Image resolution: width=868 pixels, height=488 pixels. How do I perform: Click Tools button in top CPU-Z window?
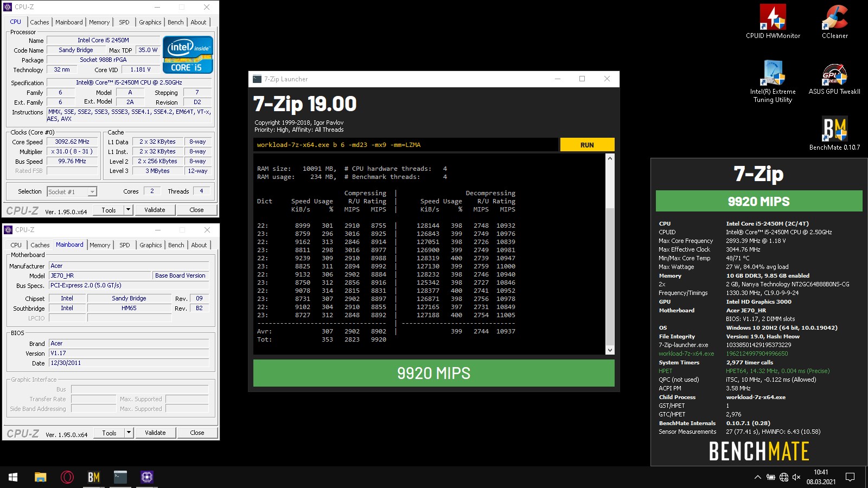click(x=108, y=210)
